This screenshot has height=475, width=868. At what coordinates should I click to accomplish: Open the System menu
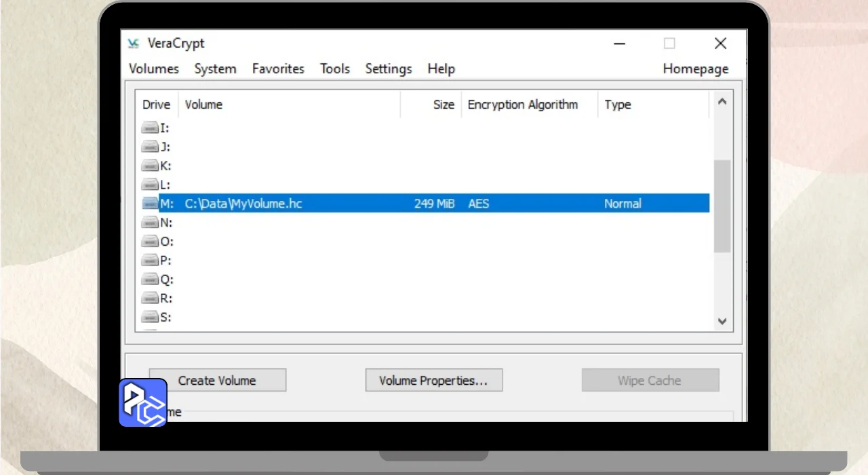215,69
